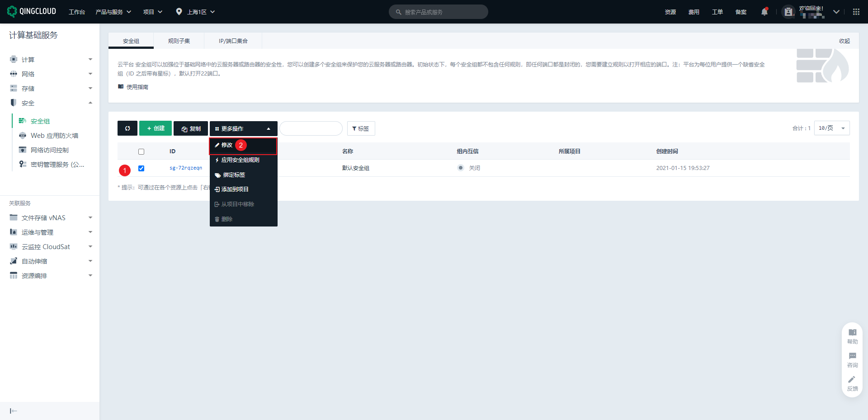The image size is (868, 420).
Task: Click the QingCloud logo
Action: pyautogui.click(x=32, y=11)
